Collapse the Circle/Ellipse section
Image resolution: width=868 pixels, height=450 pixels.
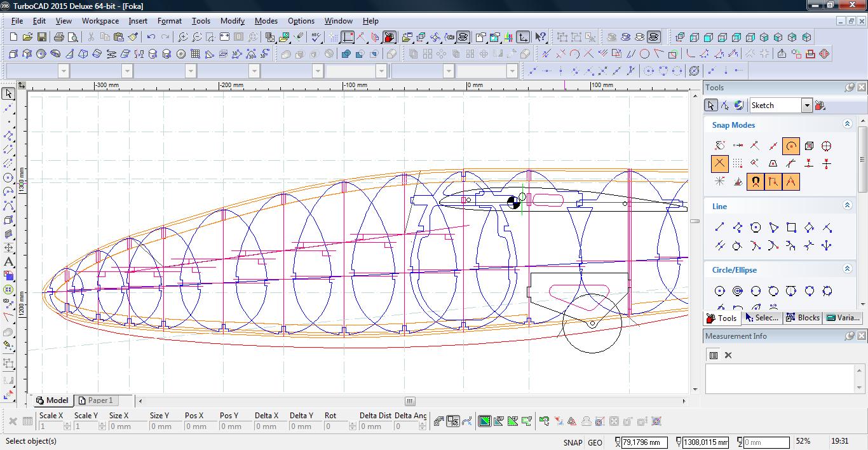click(x=847, y=269)
